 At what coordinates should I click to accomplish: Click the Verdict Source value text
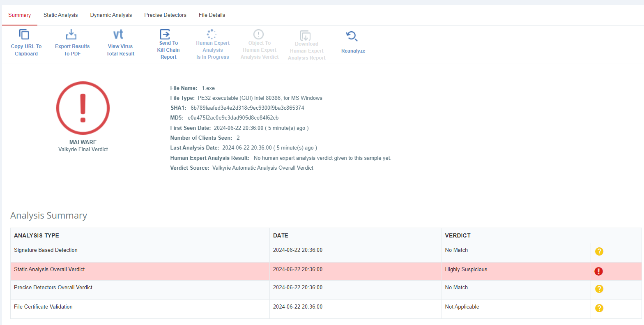(263, 168)
